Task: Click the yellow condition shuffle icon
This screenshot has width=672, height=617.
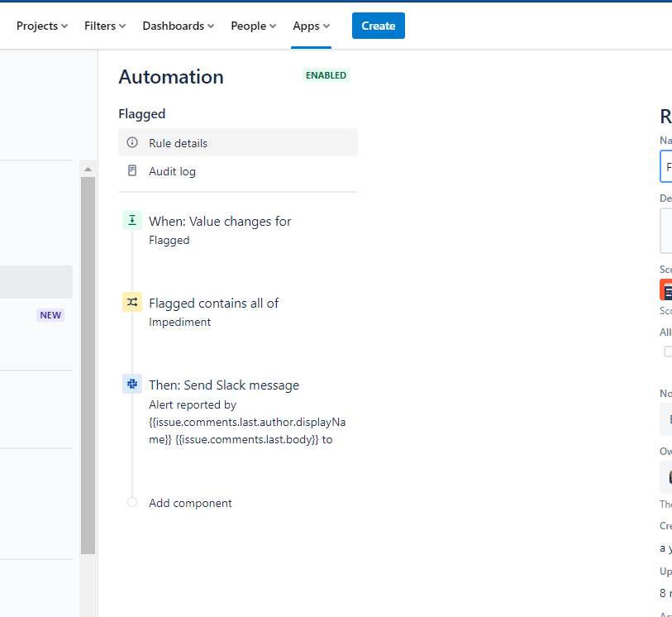Action: coord(132,302)
